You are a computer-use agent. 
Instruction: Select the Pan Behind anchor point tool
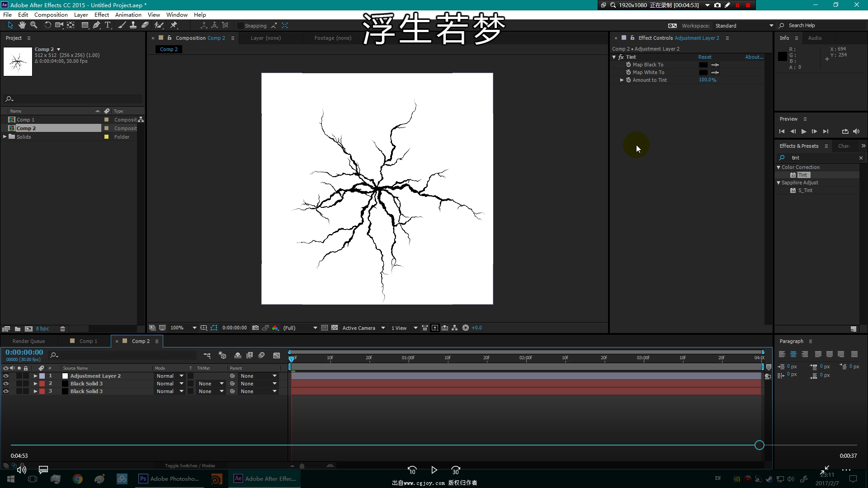[x=71, y=25]
